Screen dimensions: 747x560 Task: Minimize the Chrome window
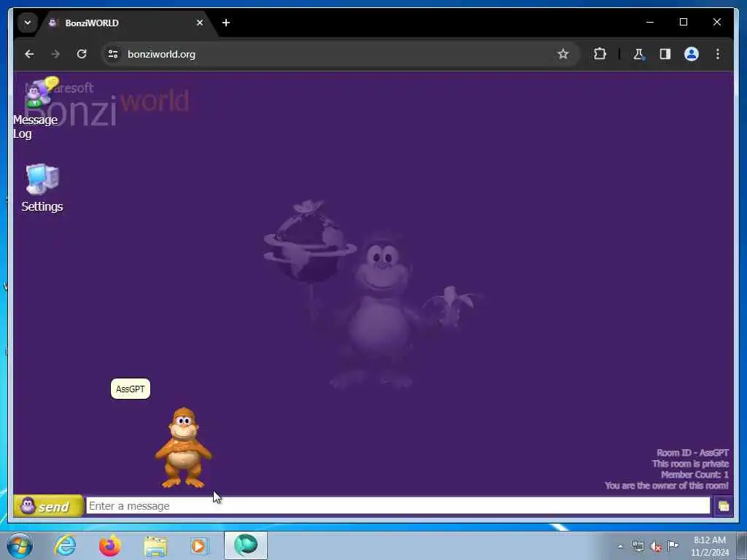coord(650,23)
